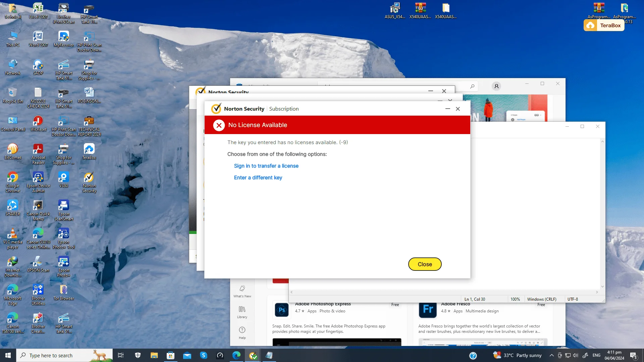Open ASUS_X54 desktop icon

(395, 11)
